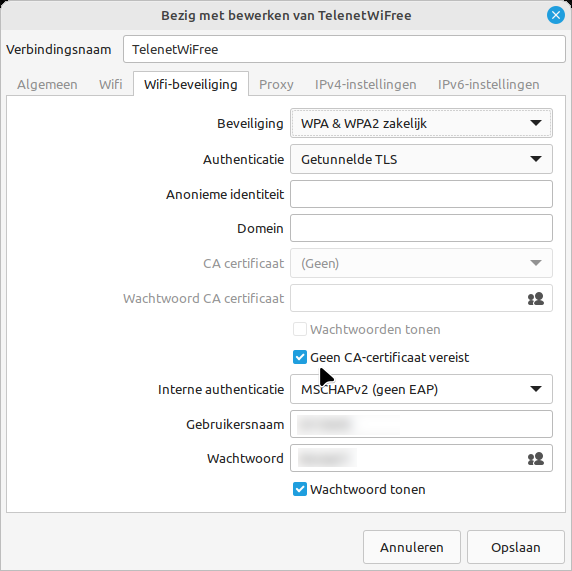Expand the CA certificaat dropdown
Screen dimensions: 572x571
421,263
